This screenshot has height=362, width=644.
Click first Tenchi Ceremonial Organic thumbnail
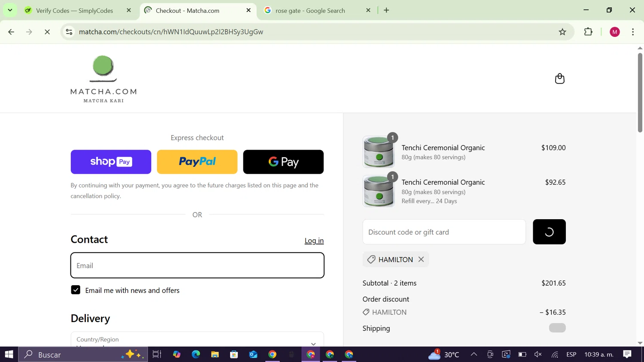pos(379,152)
